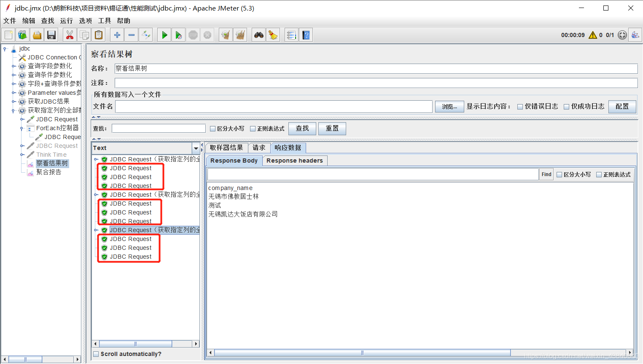The image size is (643, 364).
Task: Click the Open file folder icon
Action: (x=37, y=35)
